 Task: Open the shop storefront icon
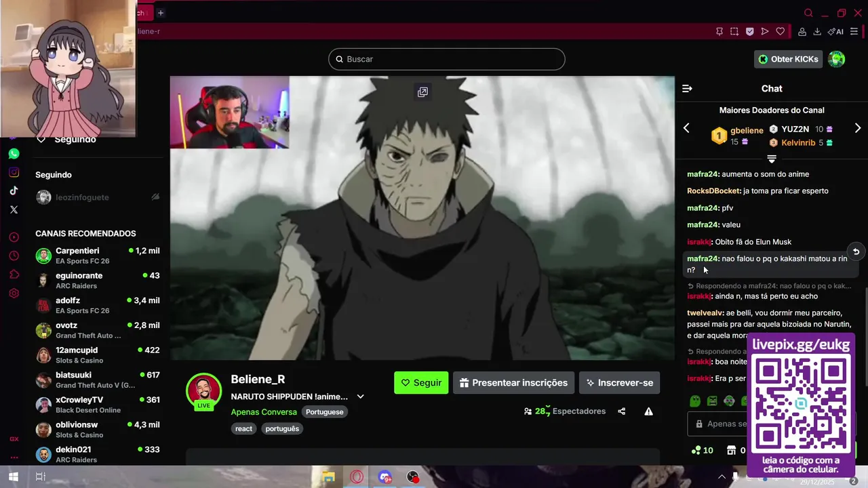[731, 450]
